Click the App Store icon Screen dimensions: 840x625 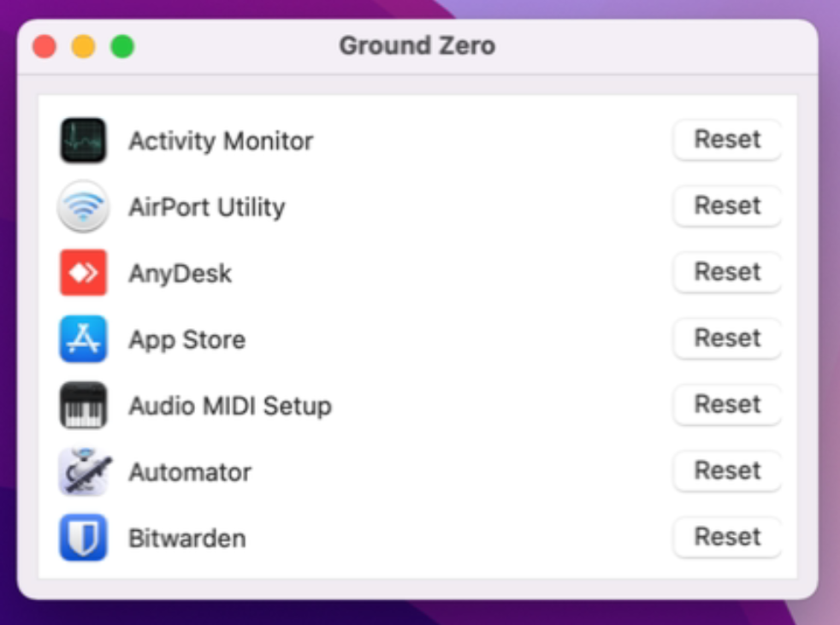click(83, 339)
